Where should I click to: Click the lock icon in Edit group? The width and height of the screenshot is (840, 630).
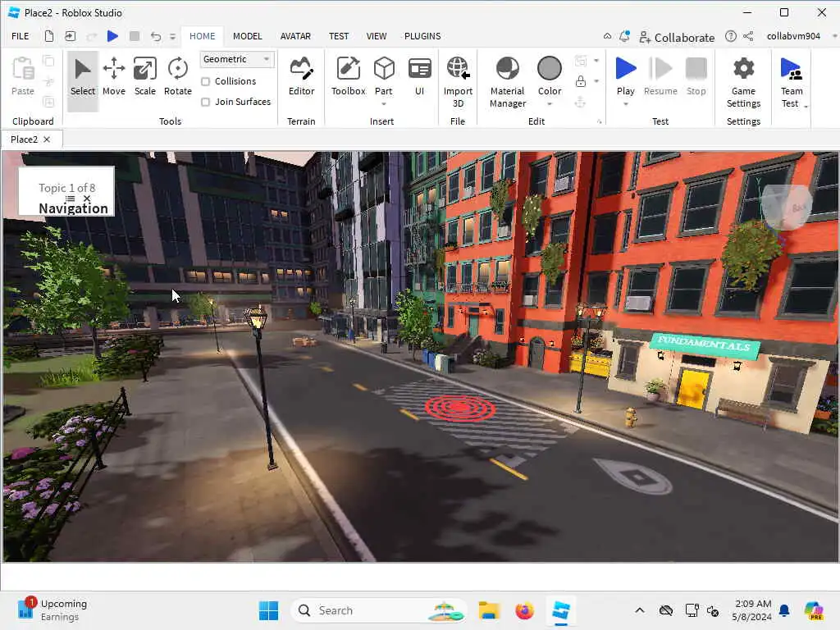point(580,81)
